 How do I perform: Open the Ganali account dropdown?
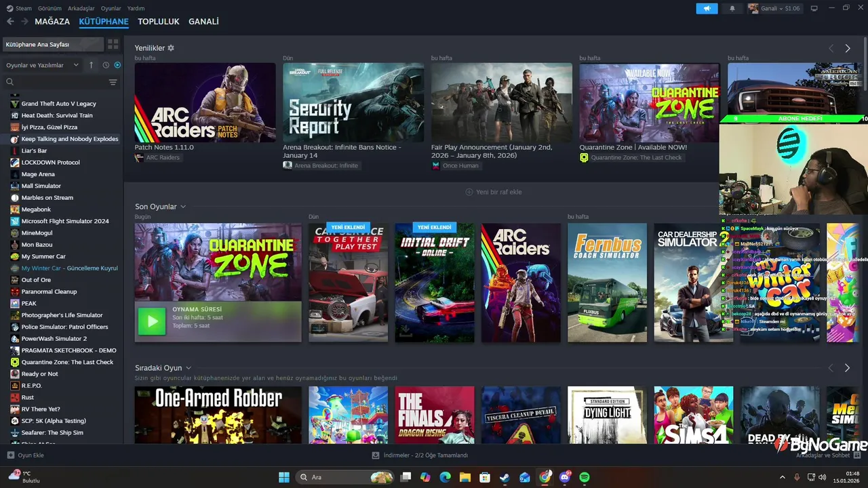774,8
